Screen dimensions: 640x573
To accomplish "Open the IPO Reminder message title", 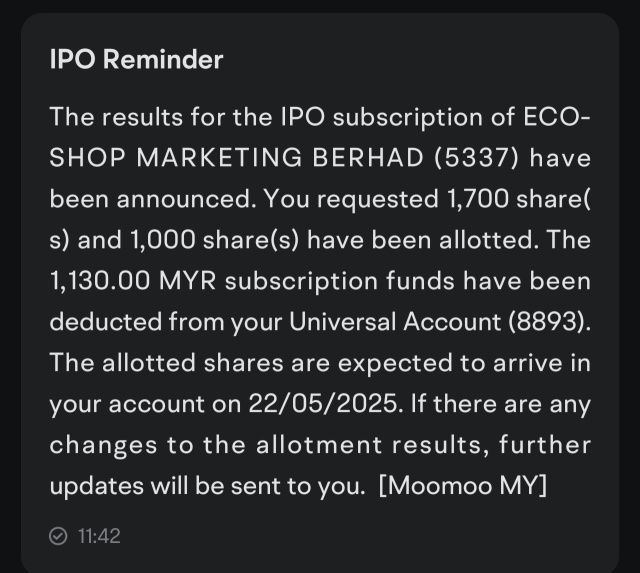I will [136, 60].
